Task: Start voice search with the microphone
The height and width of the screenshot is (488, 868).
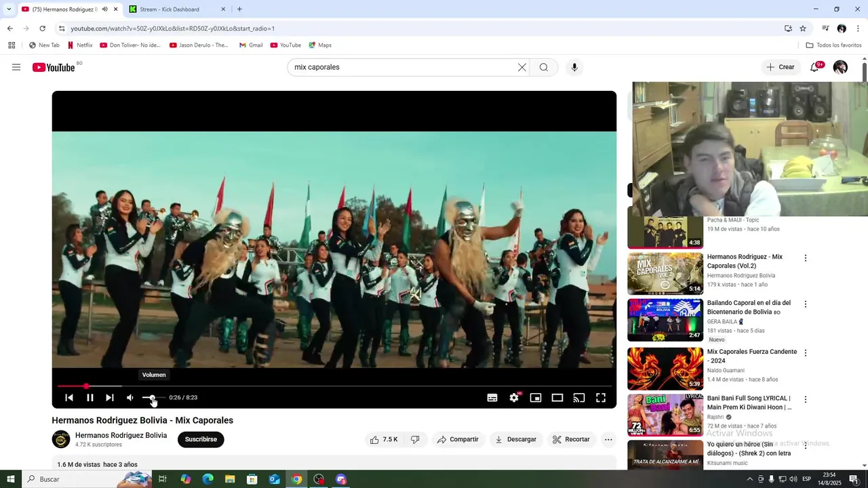Action: [574, 67]
